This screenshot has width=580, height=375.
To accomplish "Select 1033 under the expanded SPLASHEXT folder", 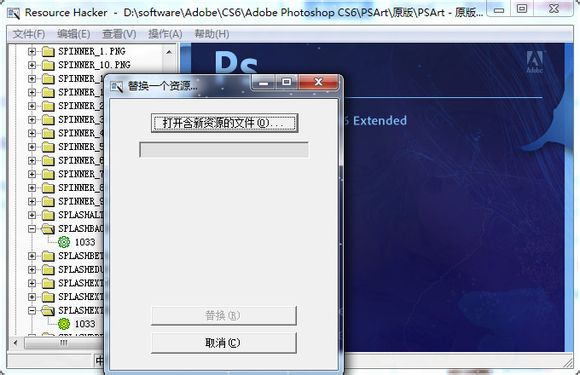I will coord(85,324).
